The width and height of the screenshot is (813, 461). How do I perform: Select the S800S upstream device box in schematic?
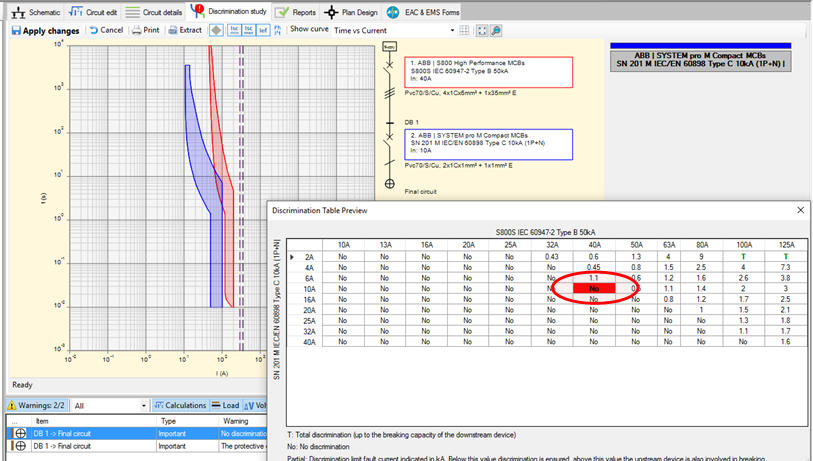(x=488, y=72)
